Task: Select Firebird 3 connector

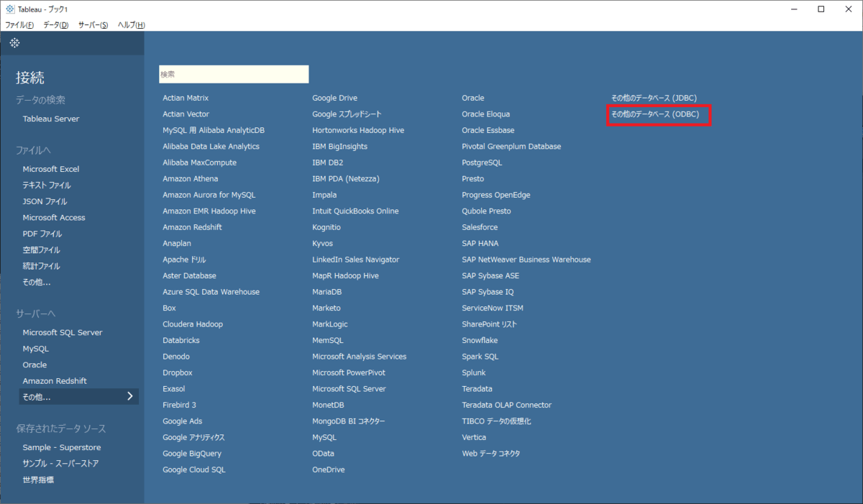Action: click(180, 405)
